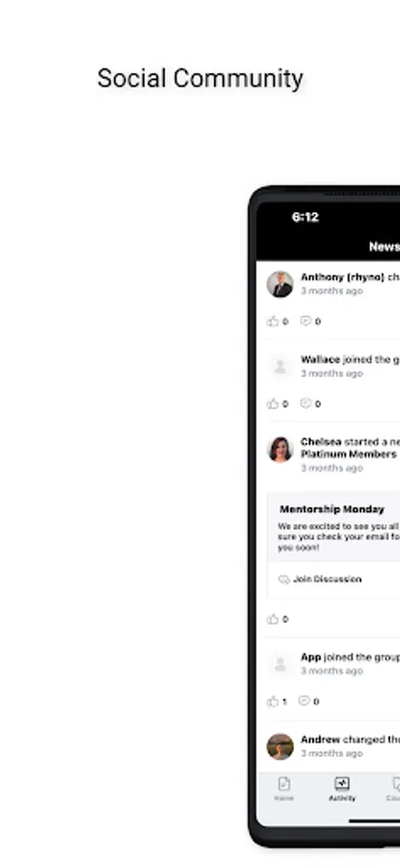Tap Wallace's placeholder avatar
Image resolution: width=400 pixels, height=868 pixels.
pyautogui.click(x=280, y=366)
